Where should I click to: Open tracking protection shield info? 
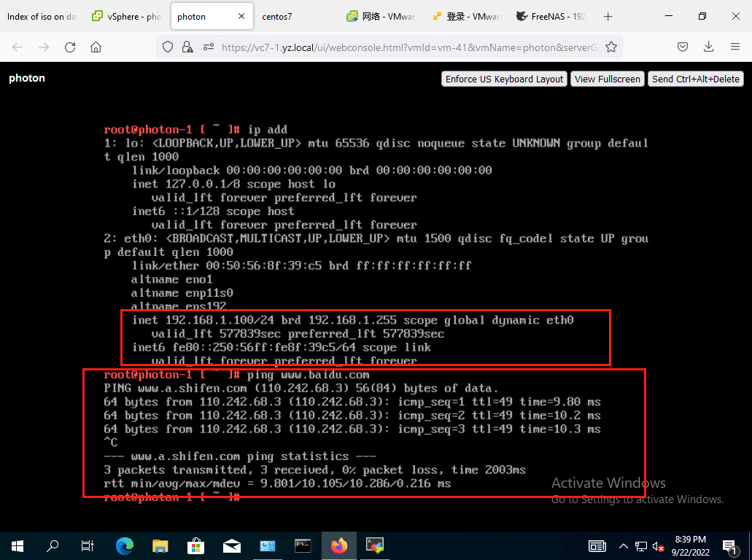(x=167, y=47)
